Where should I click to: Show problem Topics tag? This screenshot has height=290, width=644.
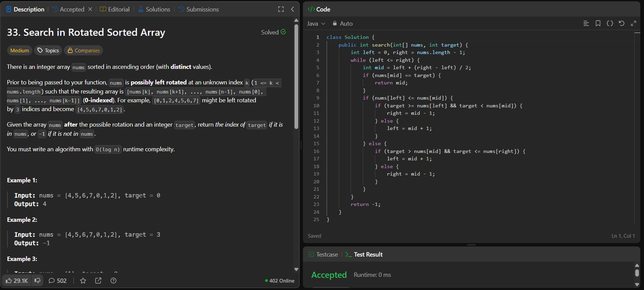[x=48, y=50]
